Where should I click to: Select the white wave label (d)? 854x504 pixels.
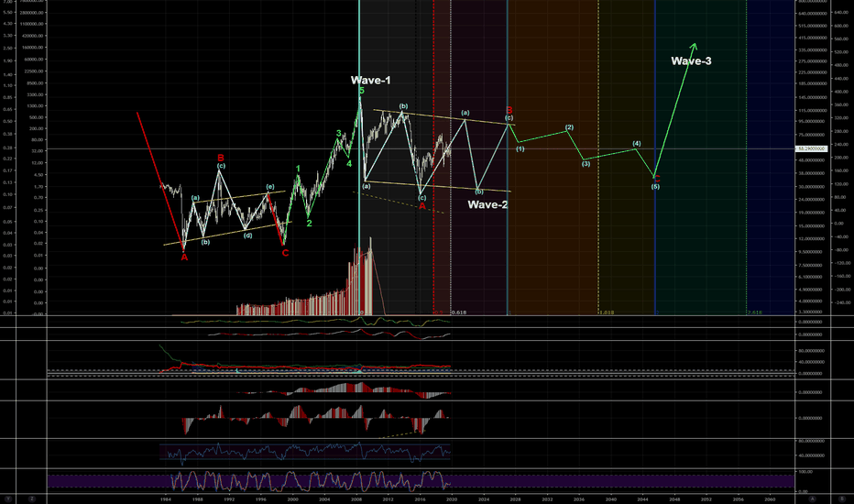click(247, 236)
